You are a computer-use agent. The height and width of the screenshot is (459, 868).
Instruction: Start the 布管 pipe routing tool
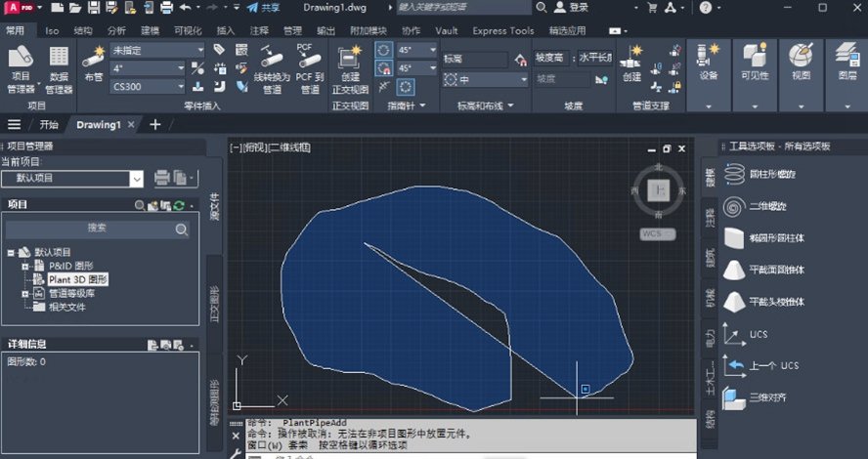[94, 64]
